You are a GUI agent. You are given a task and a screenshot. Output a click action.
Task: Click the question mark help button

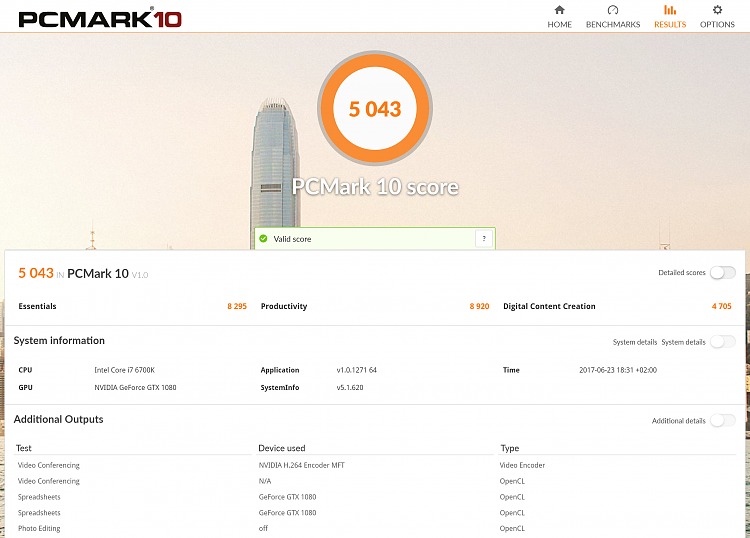[x=484, y=238]
